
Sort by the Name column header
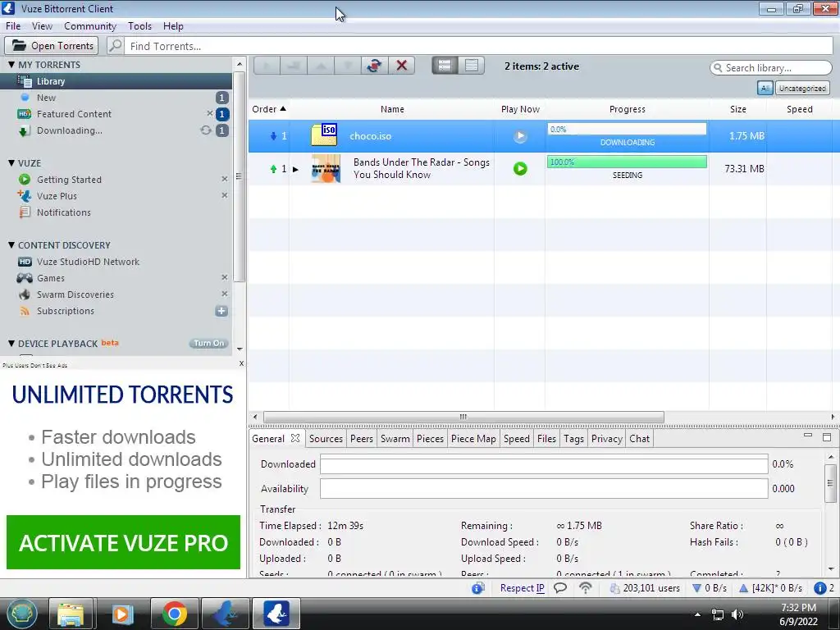[x=392, y=109]
